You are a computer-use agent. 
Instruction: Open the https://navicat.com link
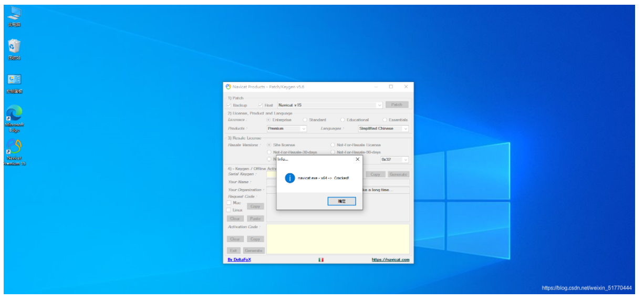tap(390, 260)
